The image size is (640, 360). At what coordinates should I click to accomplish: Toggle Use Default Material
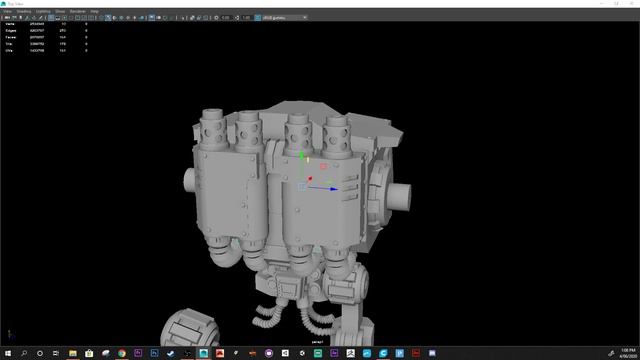[114, 18]
